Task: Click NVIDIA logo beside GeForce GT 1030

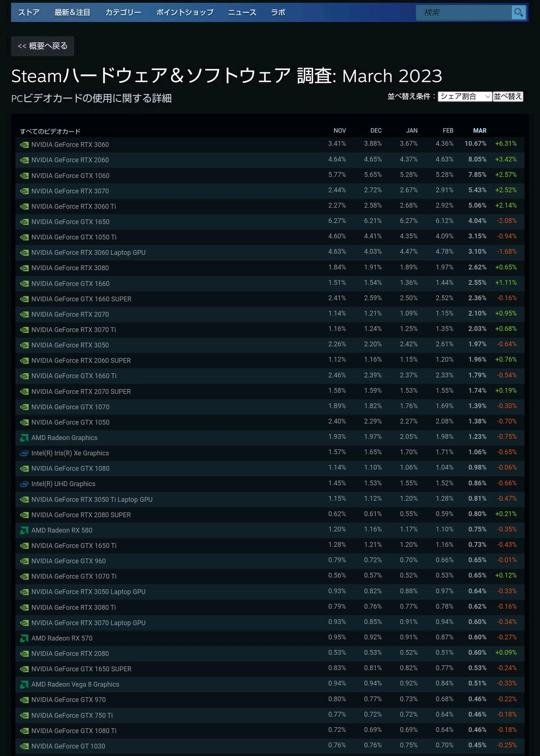Action: click(x=24, y=746)
